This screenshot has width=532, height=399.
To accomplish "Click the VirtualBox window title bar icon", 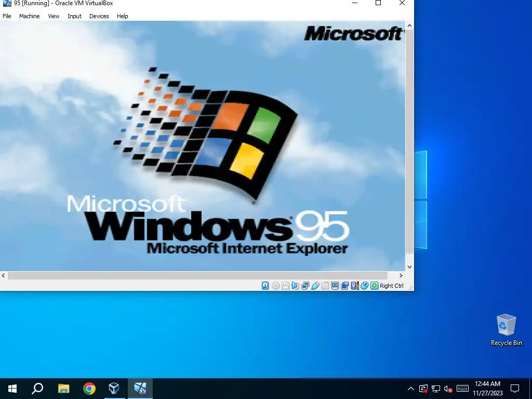I will click(x=7, y=3).
